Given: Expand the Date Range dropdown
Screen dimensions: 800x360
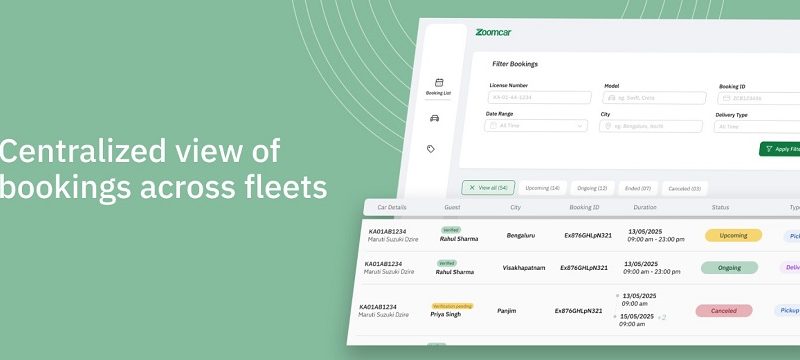Looking at the screenshot, I should 536,125.
